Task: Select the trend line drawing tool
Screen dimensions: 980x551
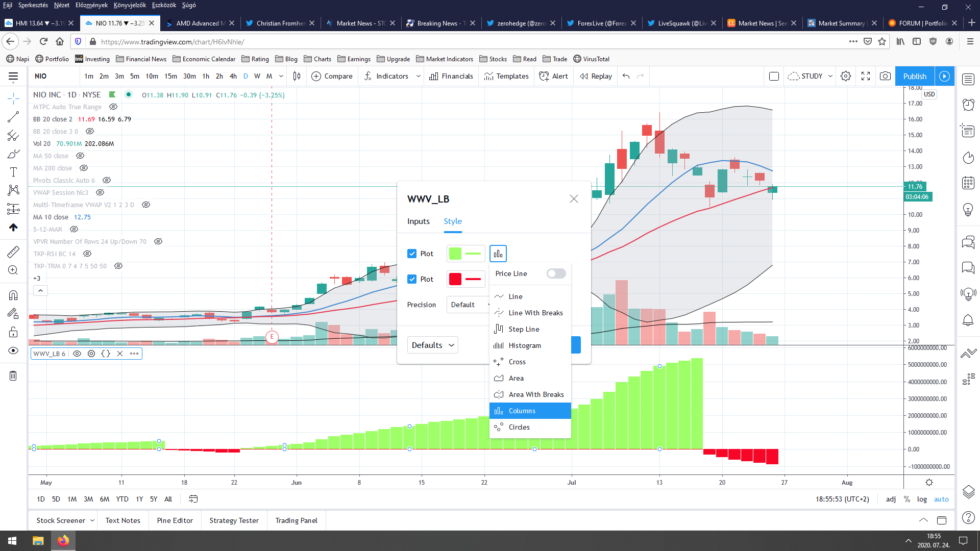Action: [x=13, y=117]
